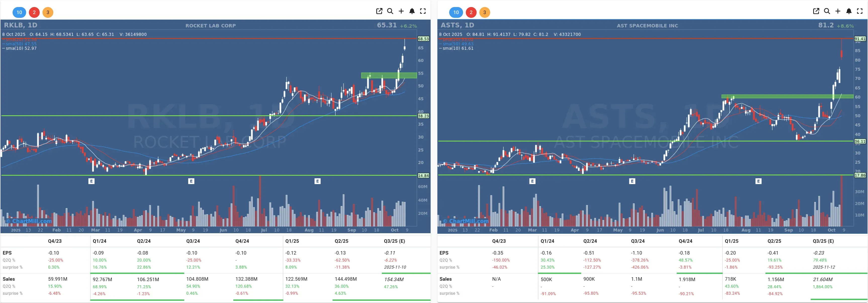
Task: Click the ChartMill.com watermark link on RKLB chart
Action: pyautogui.click(x=29, y=221)
